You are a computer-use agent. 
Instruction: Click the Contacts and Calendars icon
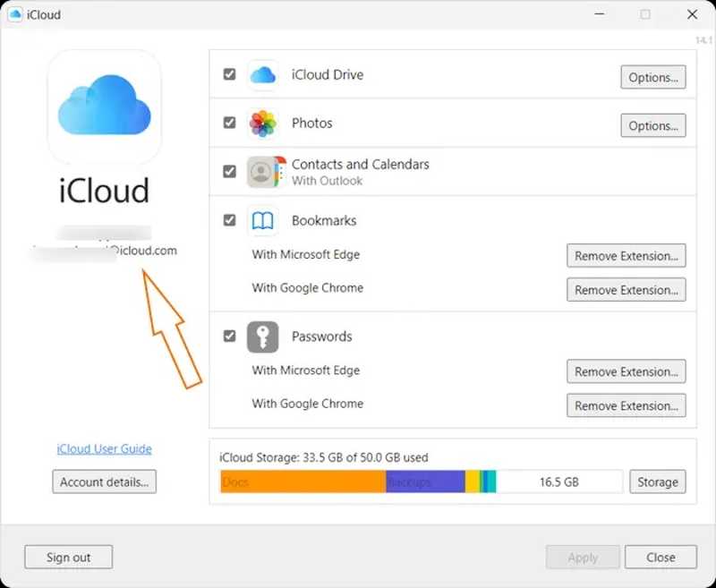tap(266, 172)
